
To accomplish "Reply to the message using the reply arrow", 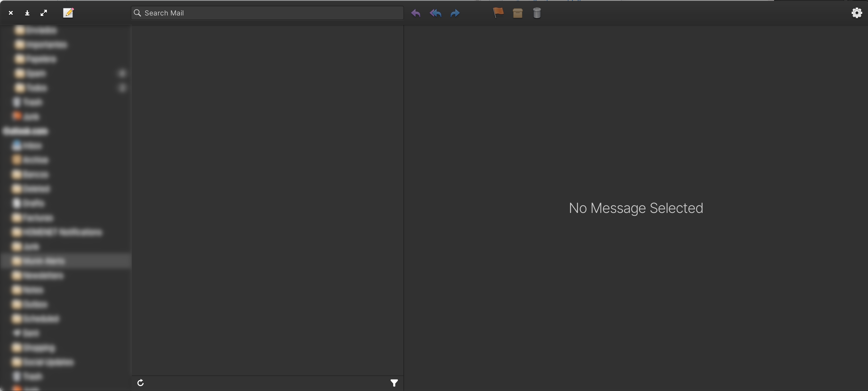I will (x=415, y=13).
